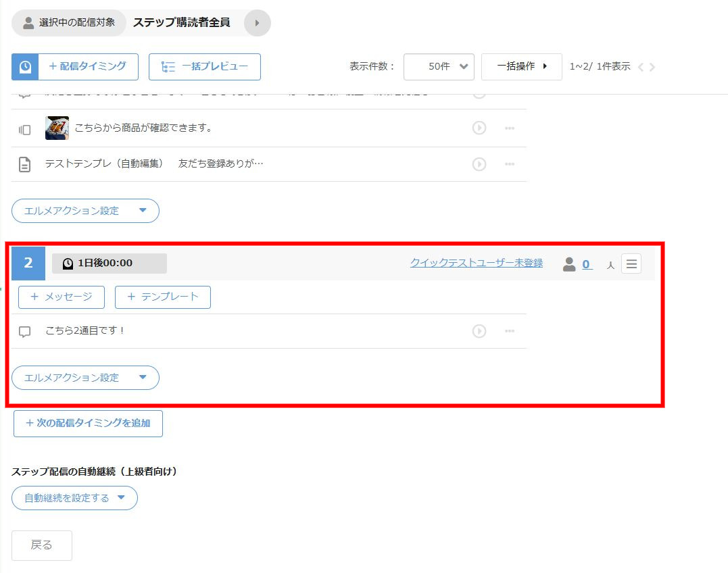
Task: Open the 一括操作 menu
Action: (x=521, y=67)
